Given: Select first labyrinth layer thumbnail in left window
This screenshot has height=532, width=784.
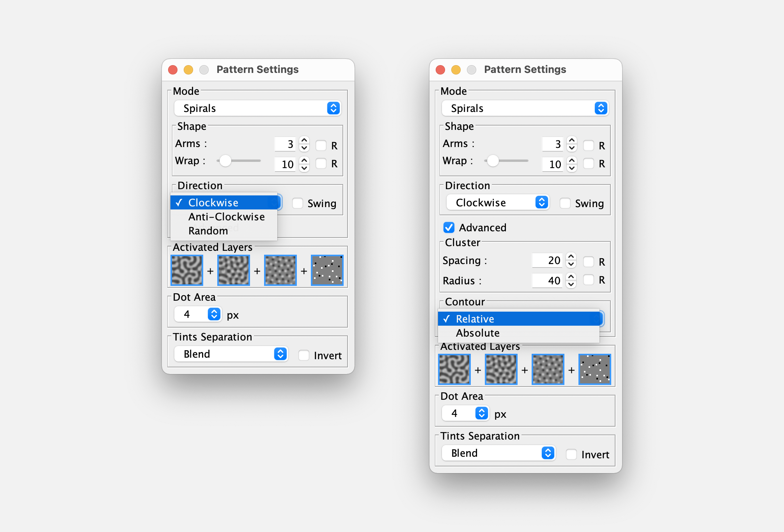Looking at the screenshot, I should 187,270.
